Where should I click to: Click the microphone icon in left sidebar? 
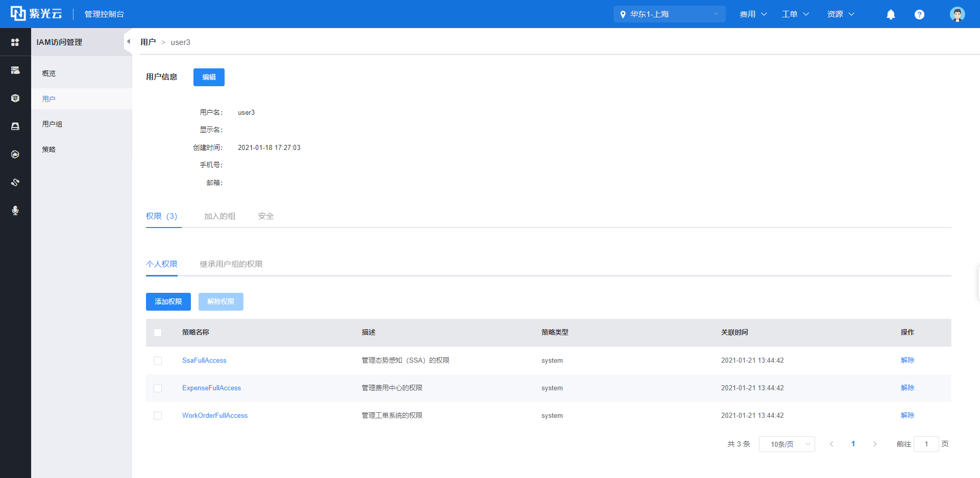(15, 210)
